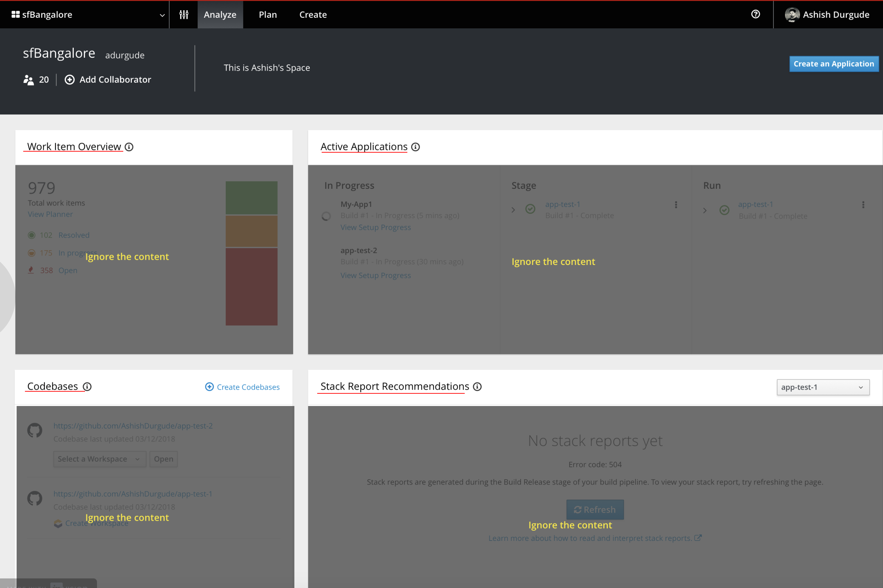The image size is (883, 588).
Task: Click the filter sliders icon left of Analyze
Action: click(x=184, y=15)
